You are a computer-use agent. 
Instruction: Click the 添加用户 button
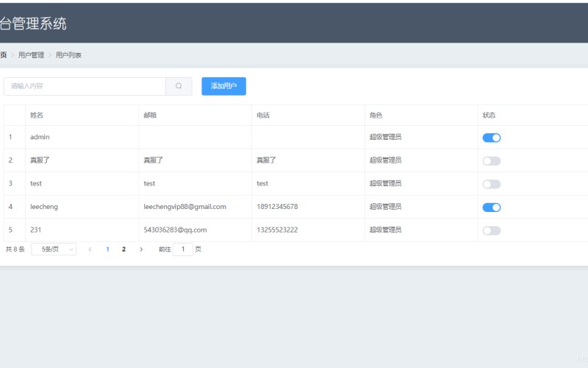click(x=224, y=86)
